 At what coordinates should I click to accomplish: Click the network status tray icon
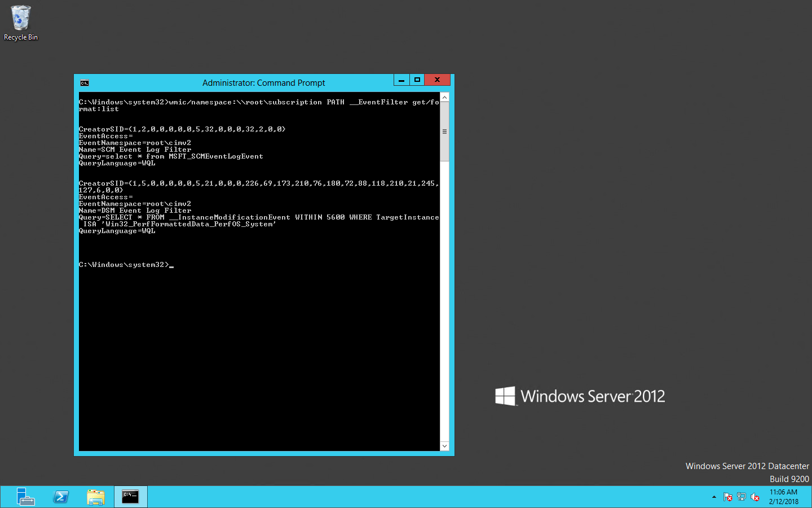click(742, 497)
